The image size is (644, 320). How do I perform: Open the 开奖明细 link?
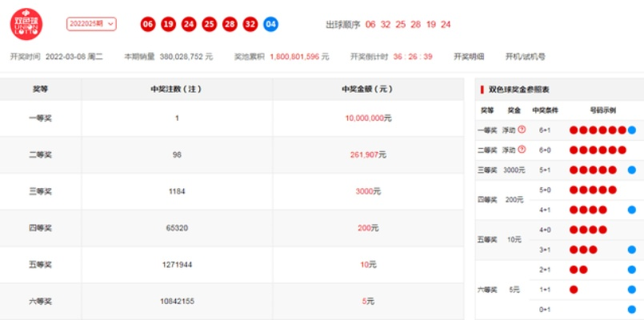(x=469, y=57)
